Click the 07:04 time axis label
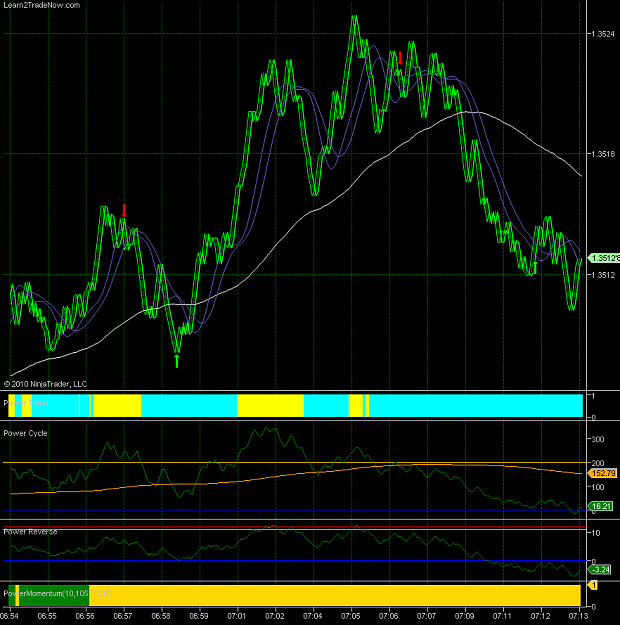620x625 pixels. coord(313,616)
